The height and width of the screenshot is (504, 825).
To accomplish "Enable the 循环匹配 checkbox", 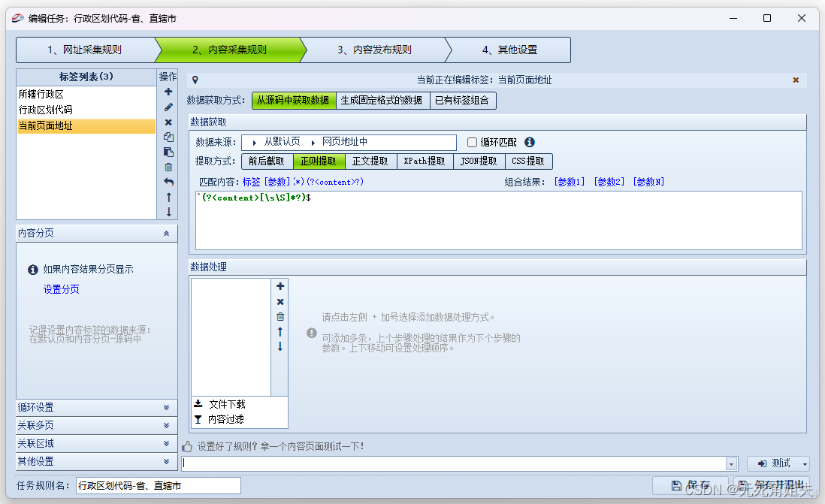I will [472, 142].
